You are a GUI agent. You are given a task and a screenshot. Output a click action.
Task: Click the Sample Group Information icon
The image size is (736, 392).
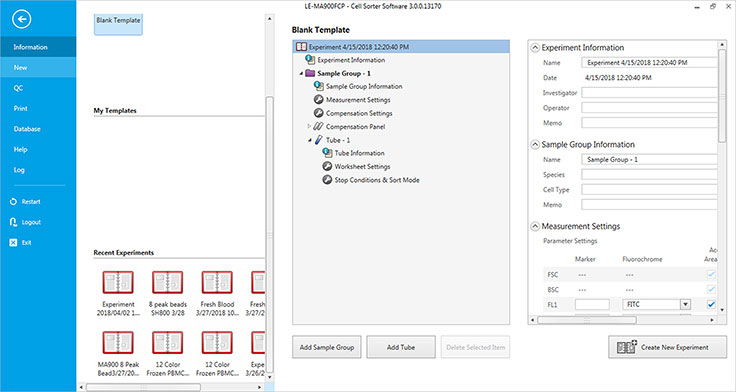click(319, 86)
